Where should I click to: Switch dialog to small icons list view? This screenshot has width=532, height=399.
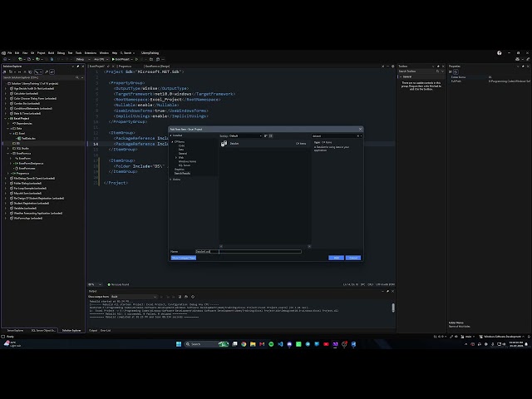coord(266,136)
